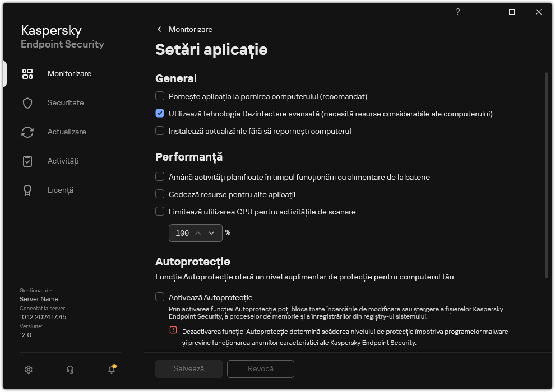Open the Securitate shield icon
The width and height of the screenshot is (555, 392).
click(x=27, y=103)
